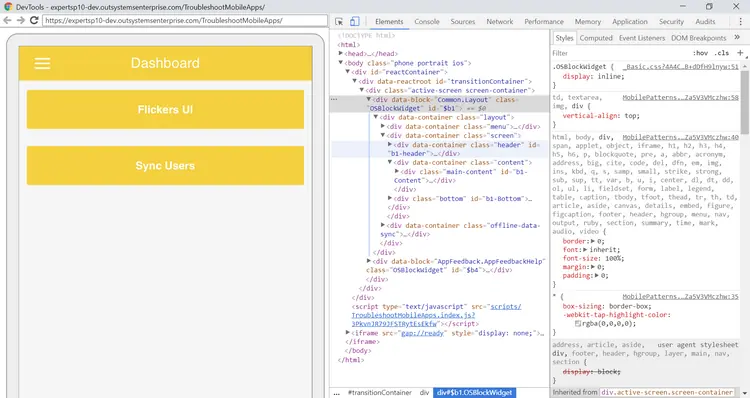Click the inspect element picker icon
Image resolution: width=750 pixels, height=398 pixels.
[339, 22]
